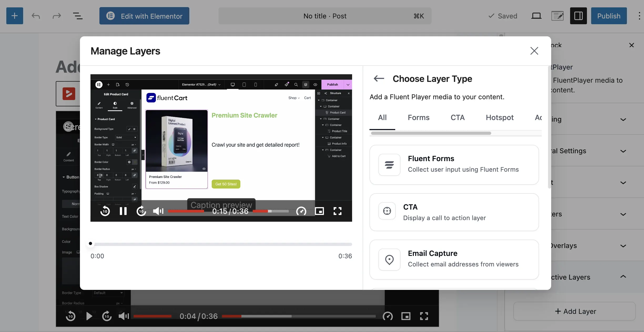Toggle the Settings sidebar panel
The height and width of the screenshot is (332, 644).
[x=578, y=16]
